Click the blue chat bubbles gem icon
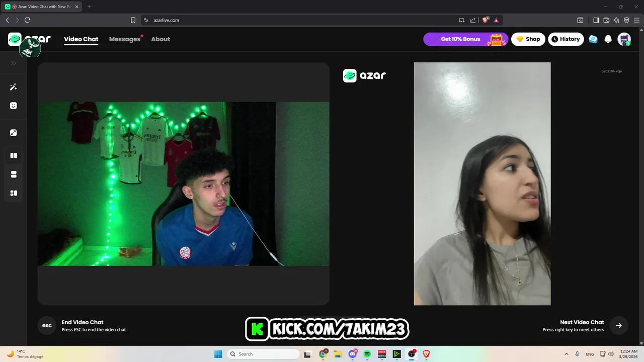The image size is (644, 362). 593,39
